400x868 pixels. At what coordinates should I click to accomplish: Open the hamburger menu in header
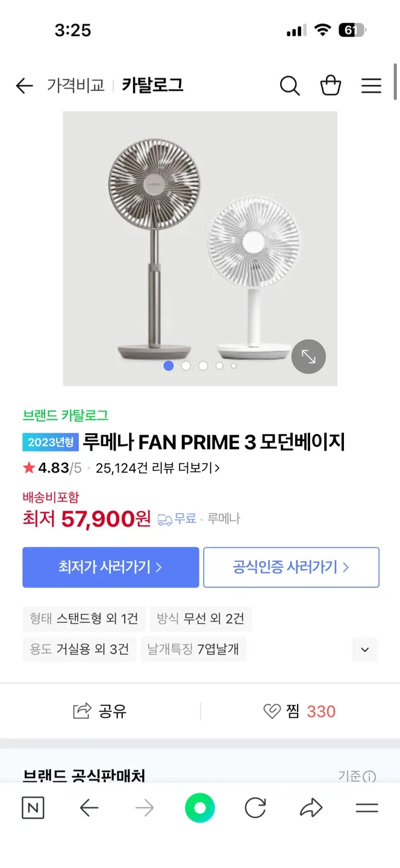point(371,86)
